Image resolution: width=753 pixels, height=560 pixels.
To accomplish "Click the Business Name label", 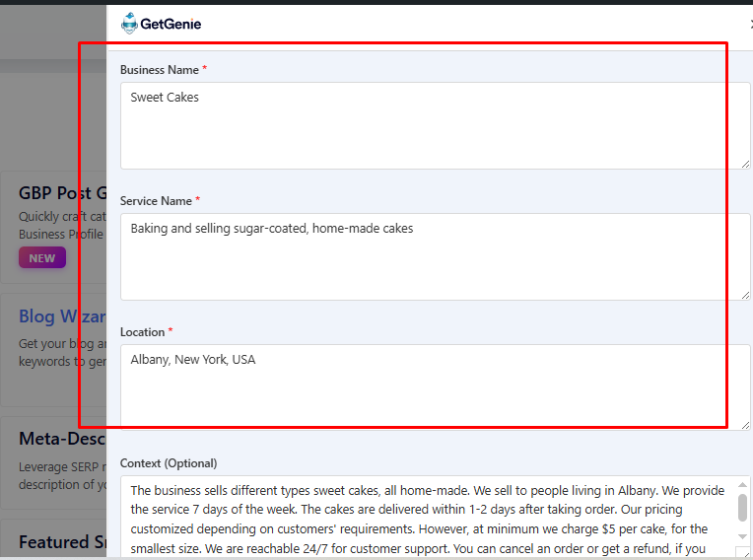I will (159, 70).
